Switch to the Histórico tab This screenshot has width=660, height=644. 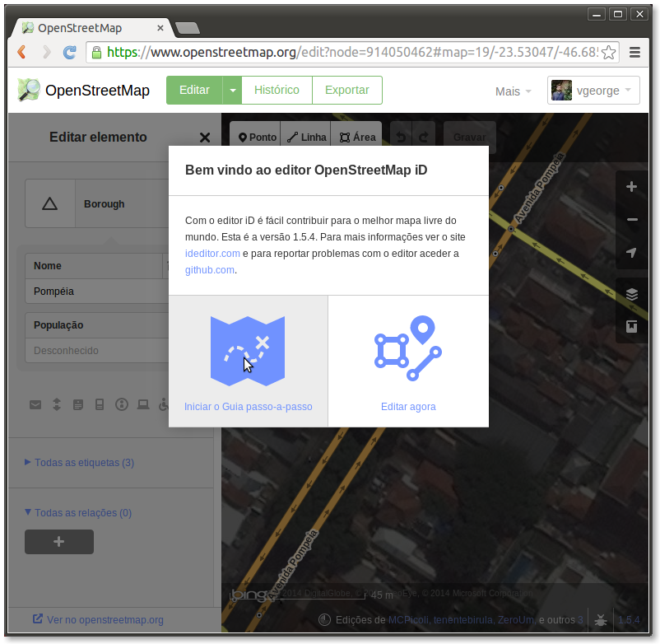point(277,90)
